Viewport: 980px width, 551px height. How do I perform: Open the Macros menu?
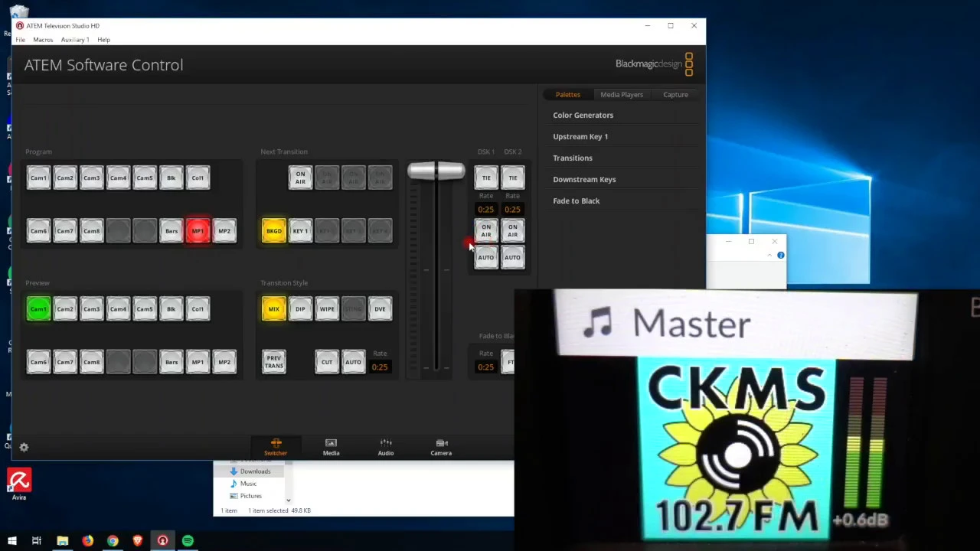pos(43,40)
